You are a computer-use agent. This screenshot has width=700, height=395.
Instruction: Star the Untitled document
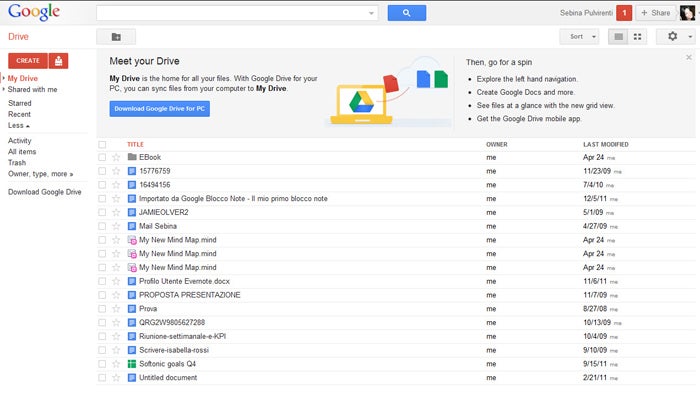point(116,378)
